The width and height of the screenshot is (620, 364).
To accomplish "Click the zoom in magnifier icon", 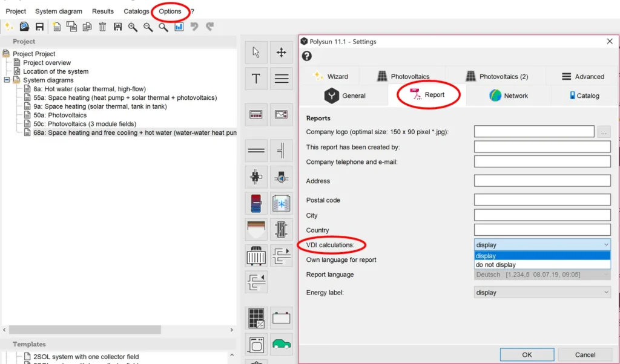I will tap(133, 27).
